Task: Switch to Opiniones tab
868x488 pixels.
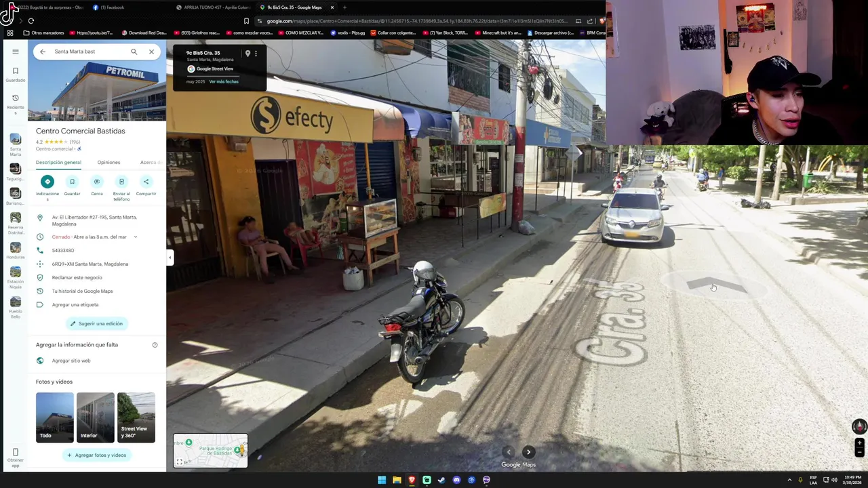Action: coord(108,163)
